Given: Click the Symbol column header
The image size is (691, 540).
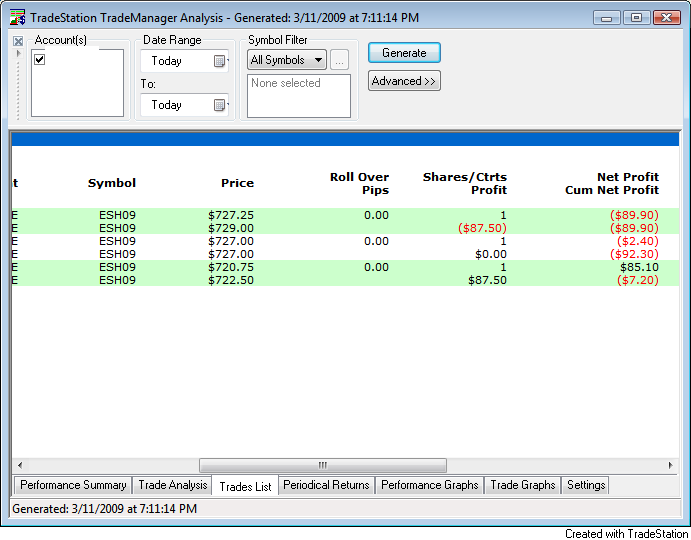Looking at the screenshot, I should coord(111,183).
